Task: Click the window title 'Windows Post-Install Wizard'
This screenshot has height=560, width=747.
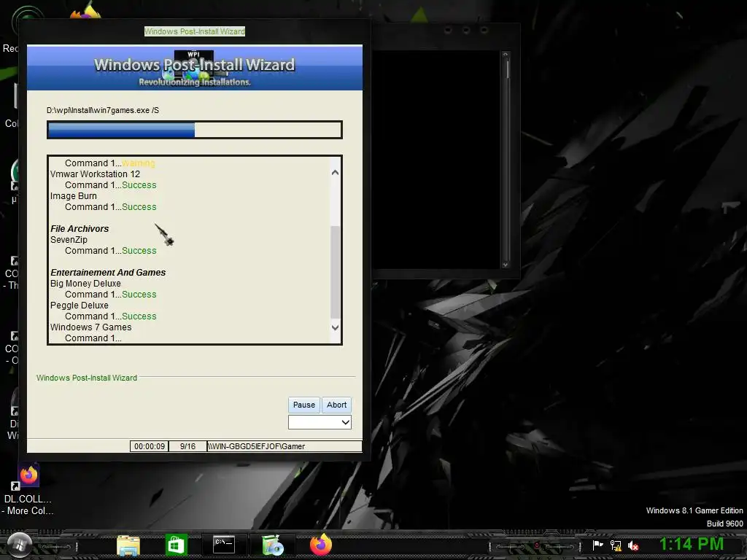Action: point(195,31)
